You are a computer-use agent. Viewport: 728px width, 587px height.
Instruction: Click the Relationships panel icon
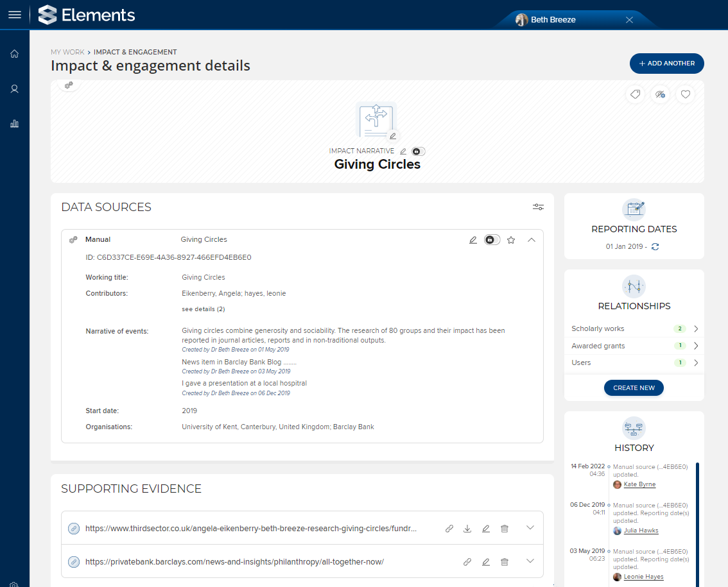click(634, 286)
